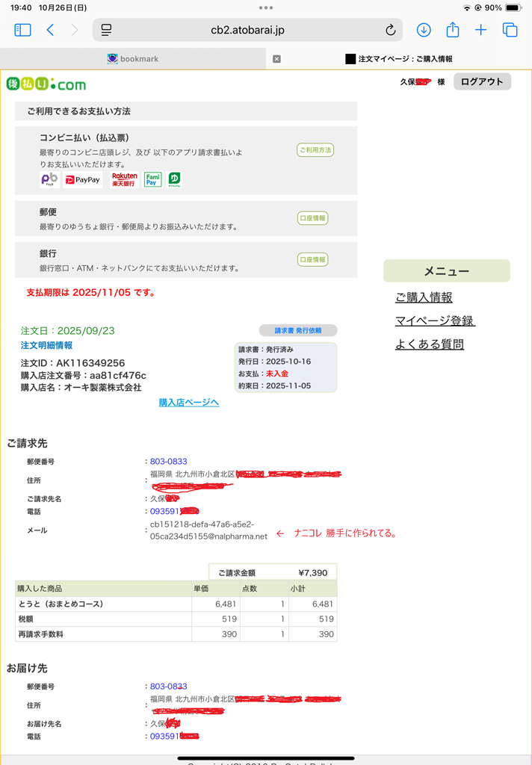Viewport: 532px width, 765px height.
Task: Click the FamiPay logo
Action: click(x=152, y=179)
